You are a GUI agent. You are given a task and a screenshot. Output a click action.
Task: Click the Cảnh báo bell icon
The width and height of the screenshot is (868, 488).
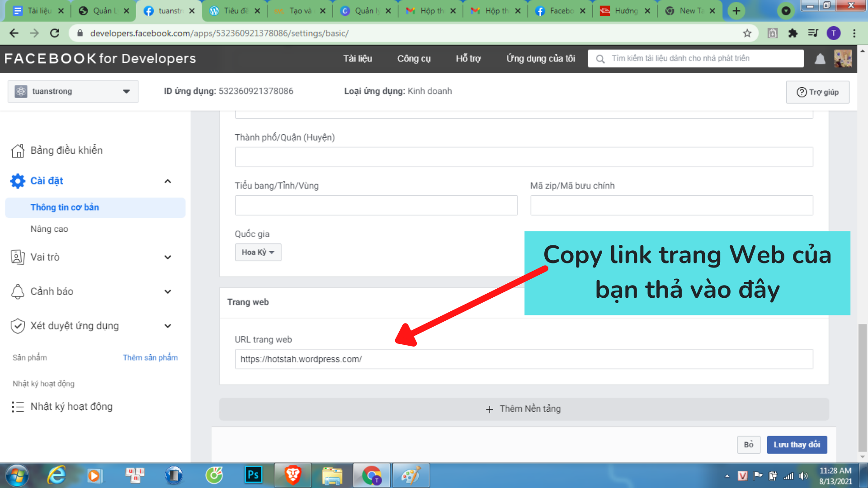(x=18, y=291)
